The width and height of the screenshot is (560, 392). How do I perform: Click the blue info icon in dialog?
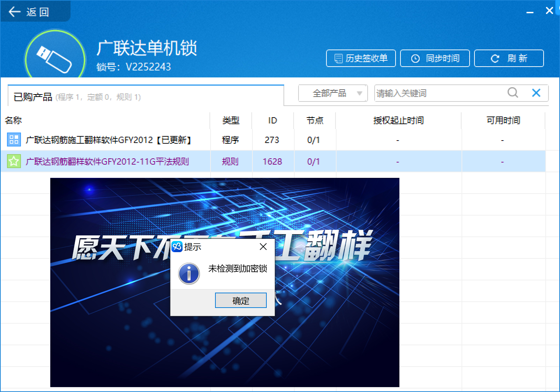click(189, 273)
